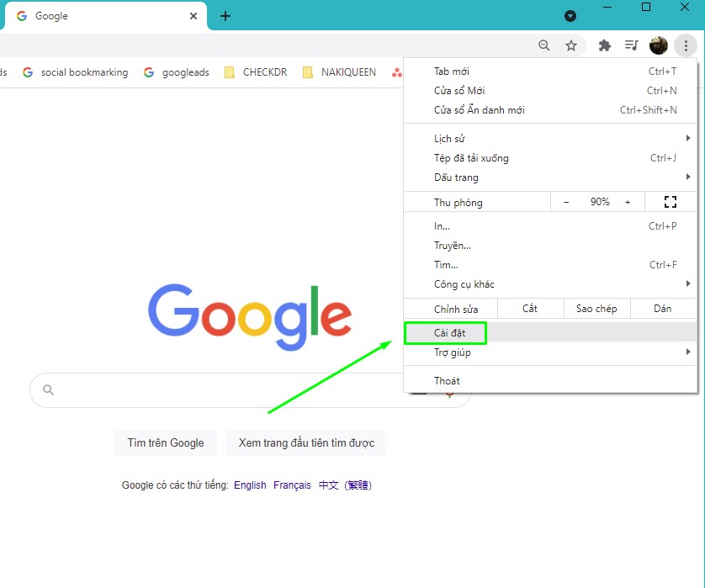Open the social bookmarking bookmark

75,72
